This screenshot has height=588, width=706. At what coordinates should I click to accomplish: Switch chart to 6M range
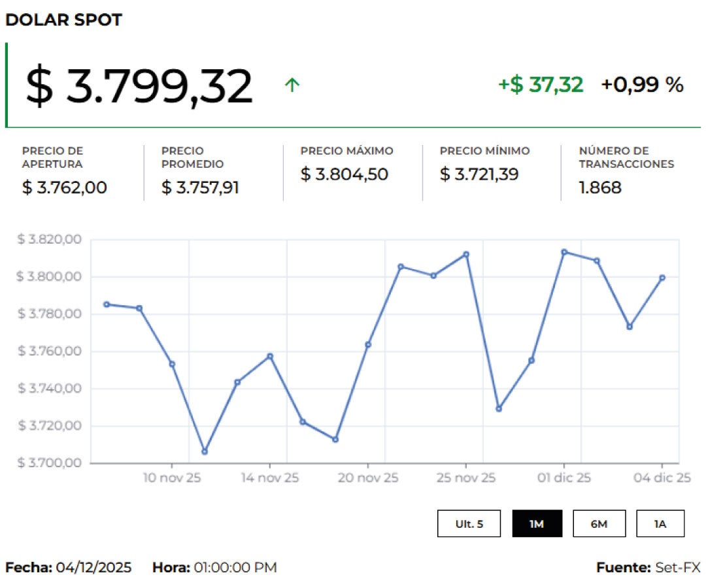599,523
